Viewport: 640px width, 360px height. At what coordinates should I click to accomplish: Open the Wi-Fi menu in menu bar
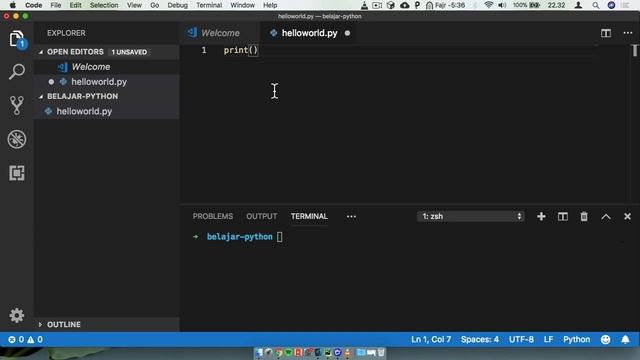click(x=488, y=5)
